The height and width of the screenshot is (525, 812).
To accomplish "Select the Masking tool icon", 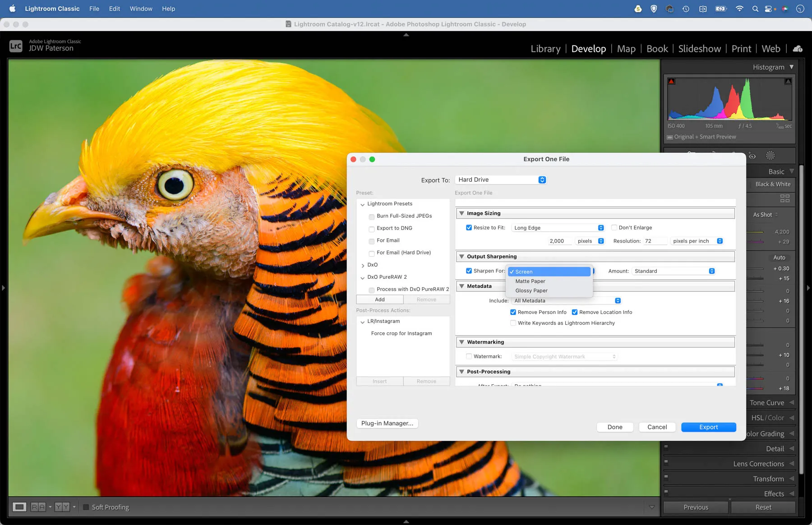I will (770, 156).
